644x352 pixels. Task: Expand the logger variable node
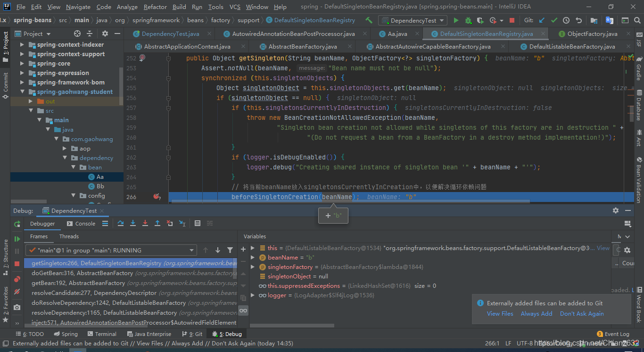coord(253,295)
